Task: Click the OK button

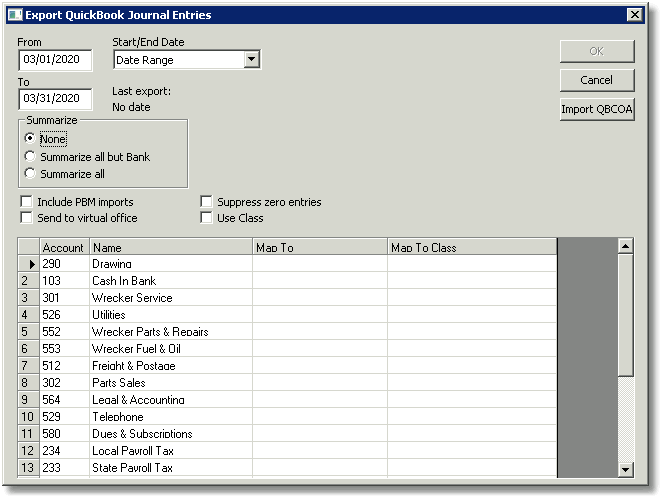Action: (597, 51)
